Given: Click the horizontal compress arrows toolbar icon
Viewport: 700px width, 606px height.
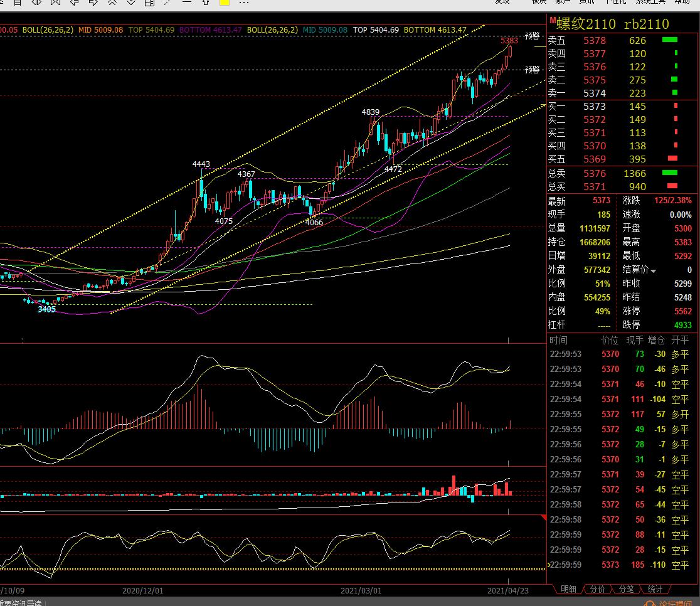Looking at the screenshot, I should (36, 3).
